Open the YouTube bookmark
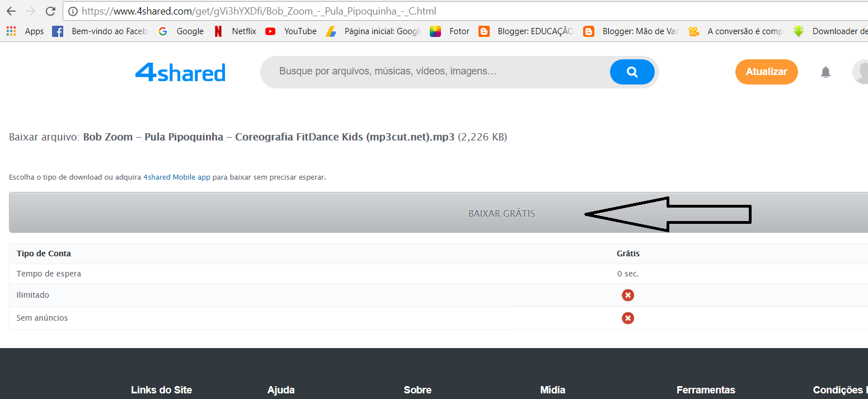The image size is (868, 399). point(291,31)
